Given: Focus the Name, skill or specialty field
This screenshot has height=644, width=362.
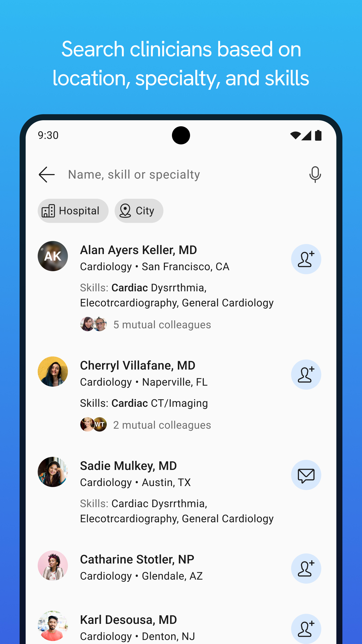Looking at the screenshot, I should (181, 175).
